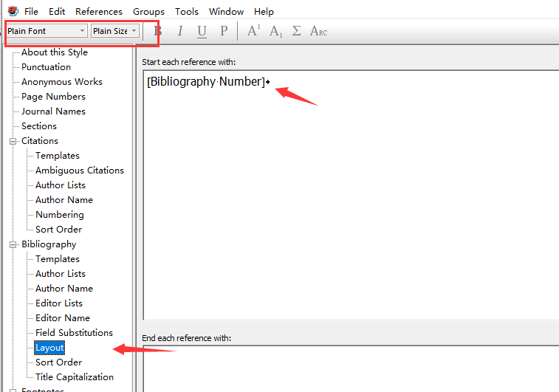Select Author Lists under Bibliography
The image size is (559, 392).
pos(61,274)
